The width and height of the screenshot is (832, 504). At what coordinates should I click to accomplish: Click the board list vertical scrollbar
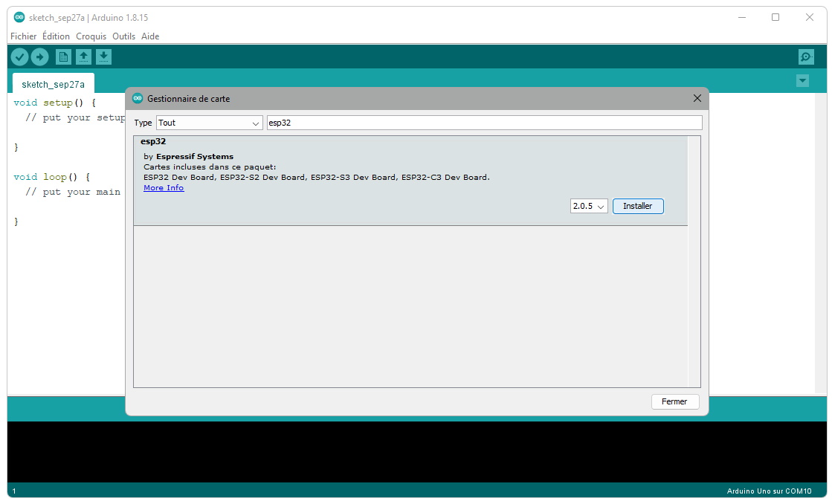point(694,260)
